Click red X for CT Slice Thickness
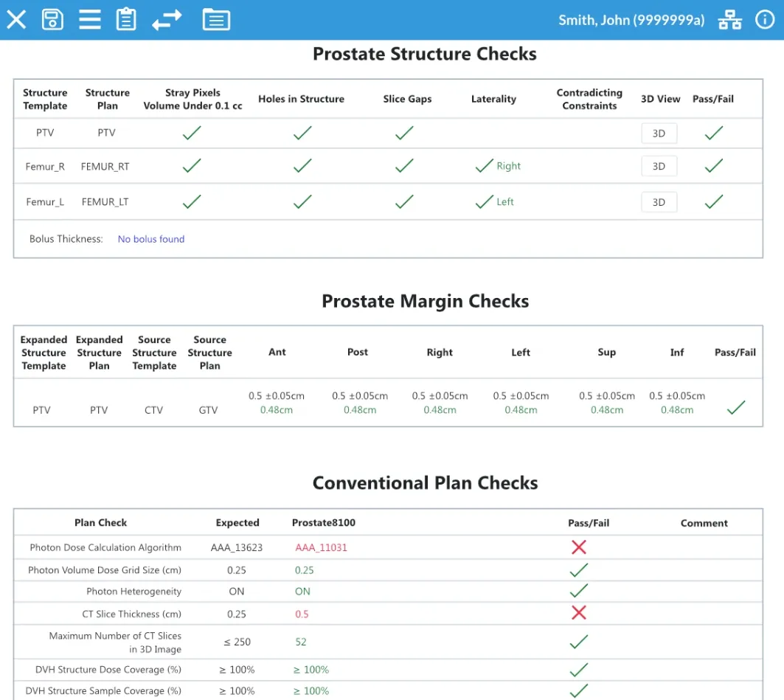 (579, 613)
